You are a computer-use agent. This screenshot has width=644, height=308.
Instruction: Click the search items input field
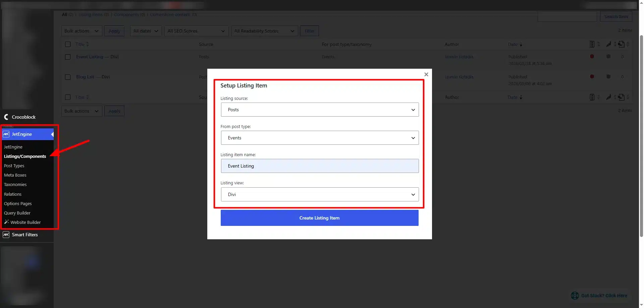(567, 16)
